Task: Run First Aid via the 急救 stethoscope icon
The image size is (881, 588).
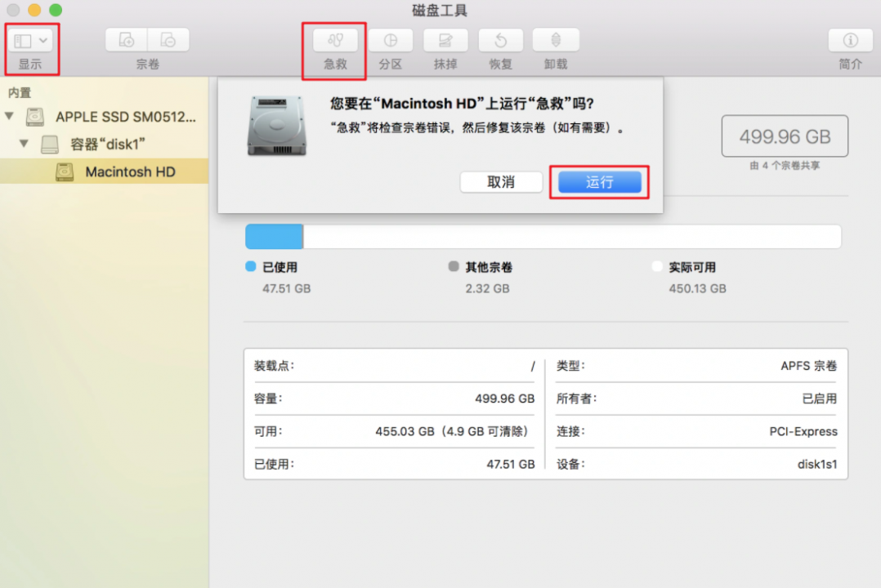Action: (335, 40)
